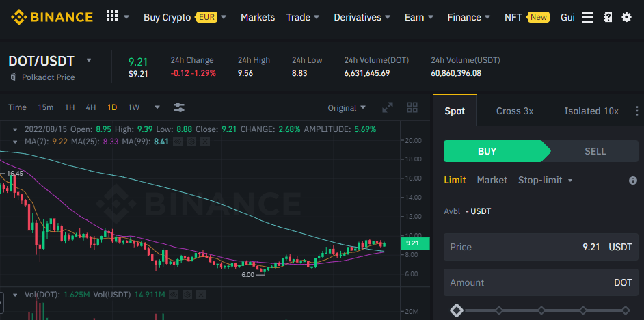Image resolution: width=644 pixels, height=320 pixels.
Task: Click the Amount input field
Action: [541, 282]
